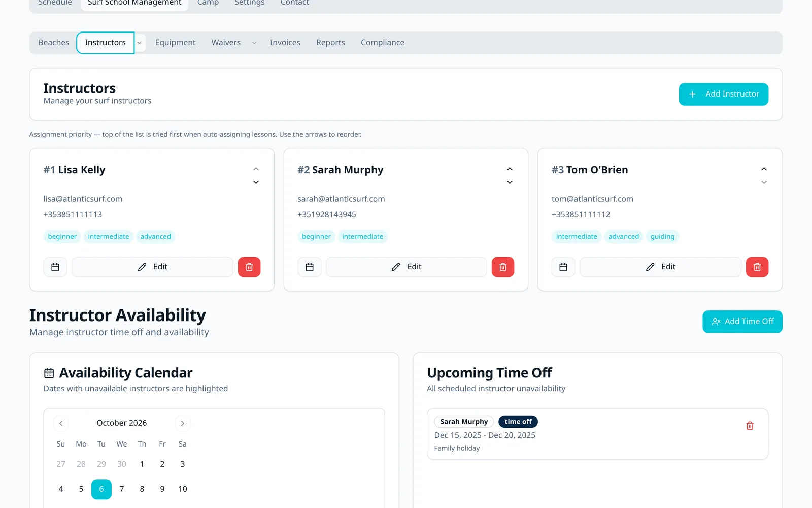The width and height of the screenshot is (812, 508).
Task: Move Sarah Murphy up in priority
Action: [x=510, y=169]
